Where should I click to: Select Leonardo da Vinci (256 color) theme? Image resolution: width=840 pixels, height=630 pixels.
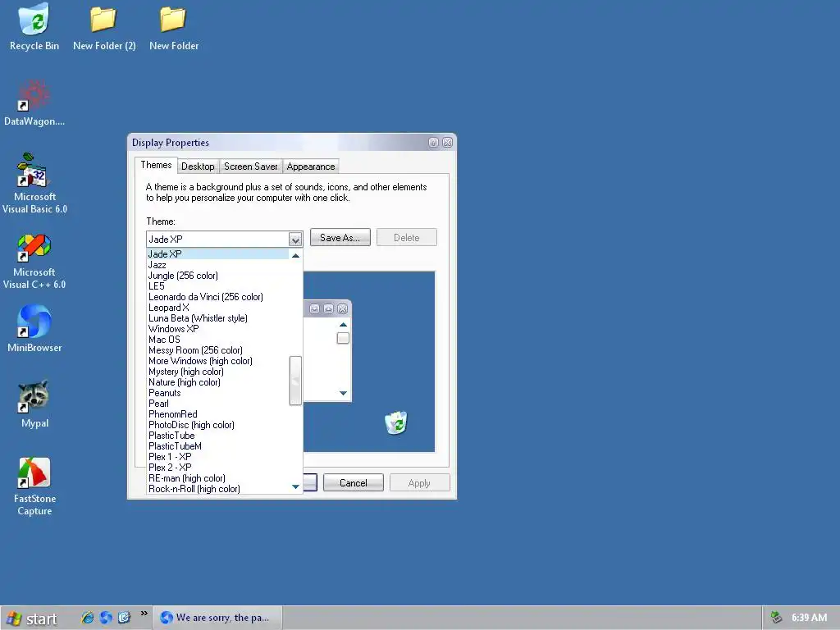point(217,297)
